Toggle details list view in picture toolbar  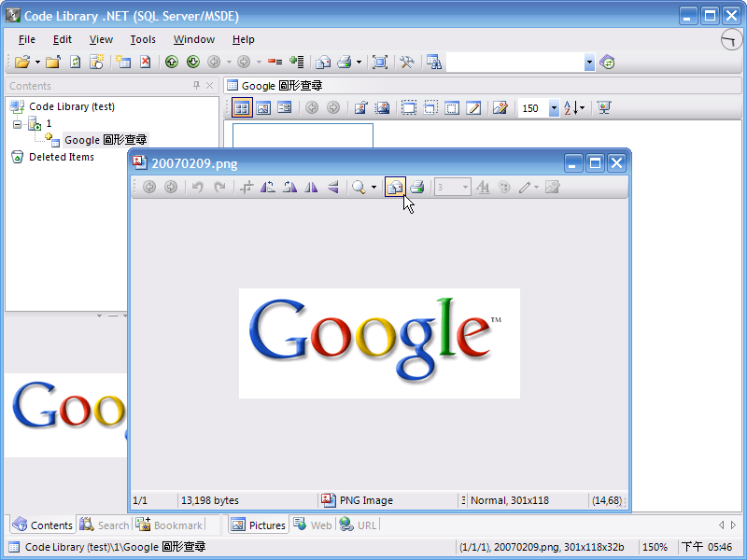pos(285,108)
